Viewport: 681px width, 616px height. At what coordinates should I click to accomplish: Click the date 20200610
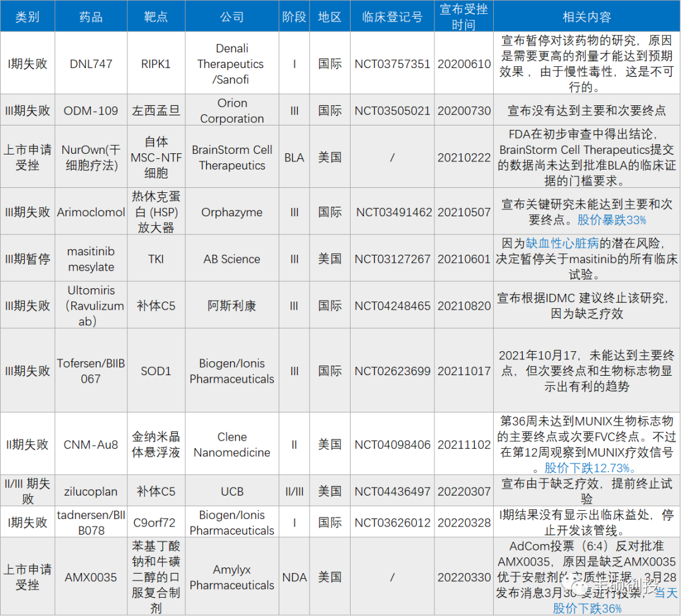[464, 64]
